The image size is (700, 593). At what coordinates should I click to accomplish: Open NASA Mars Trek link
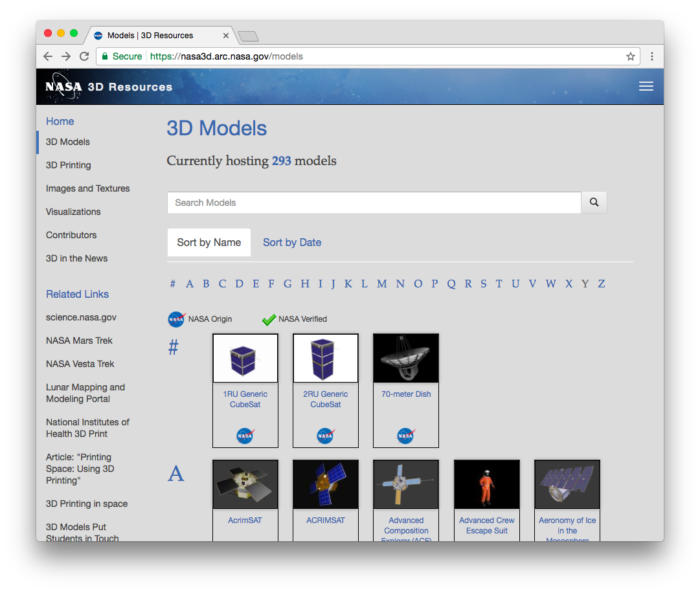(79, 341)
